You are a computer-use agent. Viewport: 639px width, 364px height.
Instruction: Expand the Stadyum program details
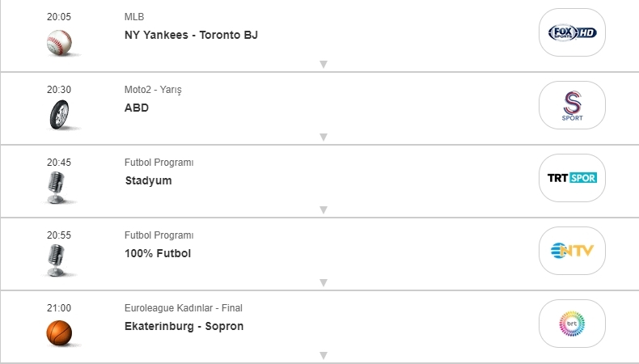coord(323,210)
